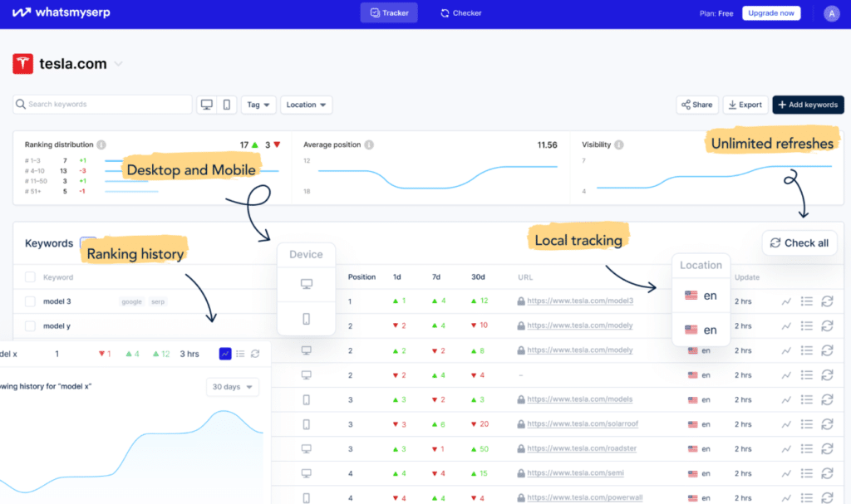Image resolution: width=851 pixels, height=504 pixels.
Task: Sort by the 30d column header
Action: pos(478,276)
